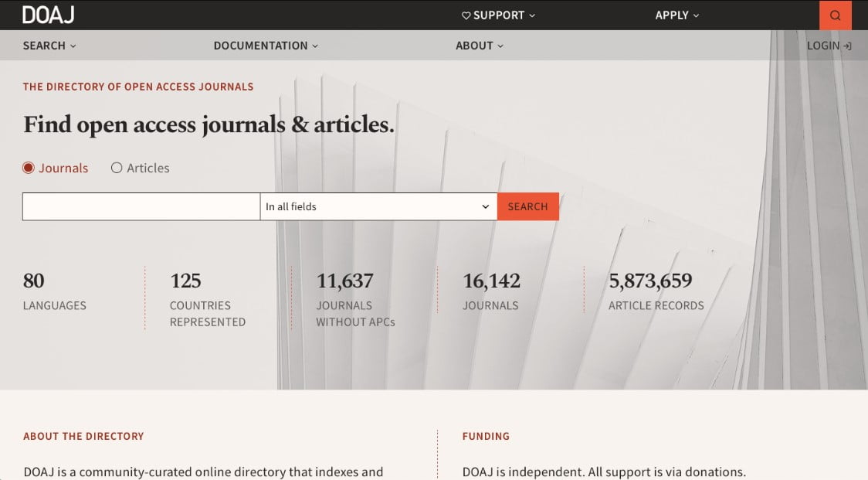Click the chevron beside Documentation

tap(315, 46)
